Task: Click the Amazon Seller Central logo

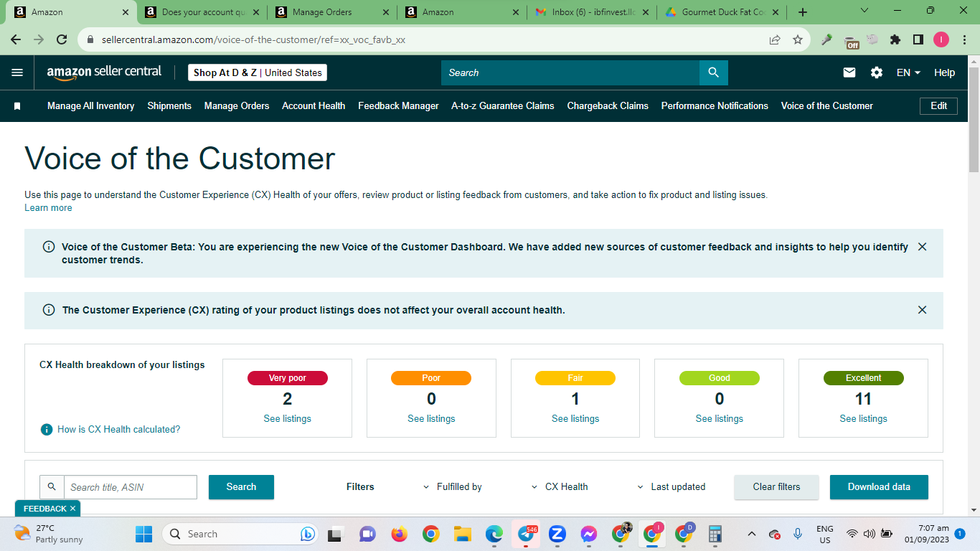Action: point(104,72)
